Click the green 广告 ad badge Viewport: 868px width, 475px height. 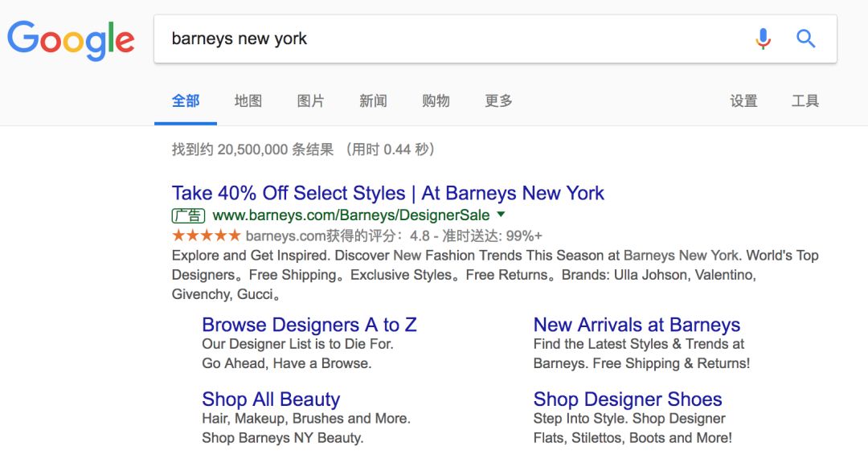point(189,215)
